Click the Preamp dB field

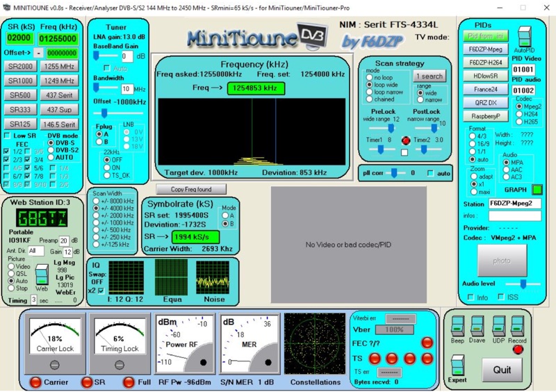click(x=64, y=241)
